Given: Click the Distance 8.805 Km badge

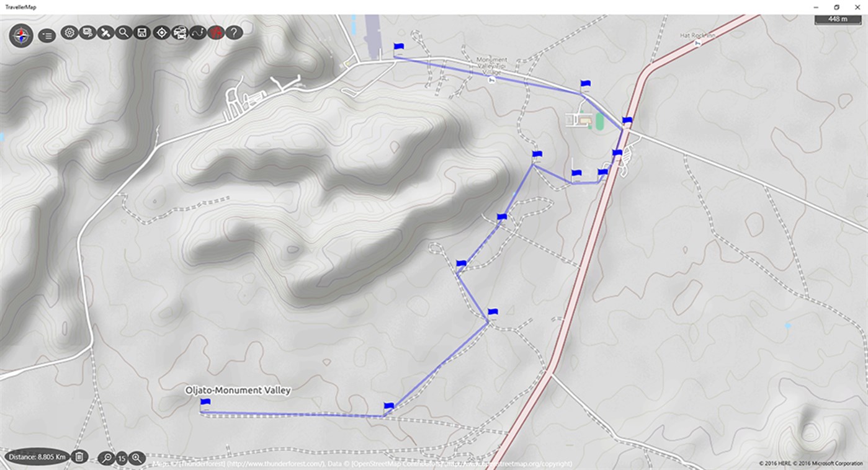Looking at the screenshot, I should [x=36, y=456].
